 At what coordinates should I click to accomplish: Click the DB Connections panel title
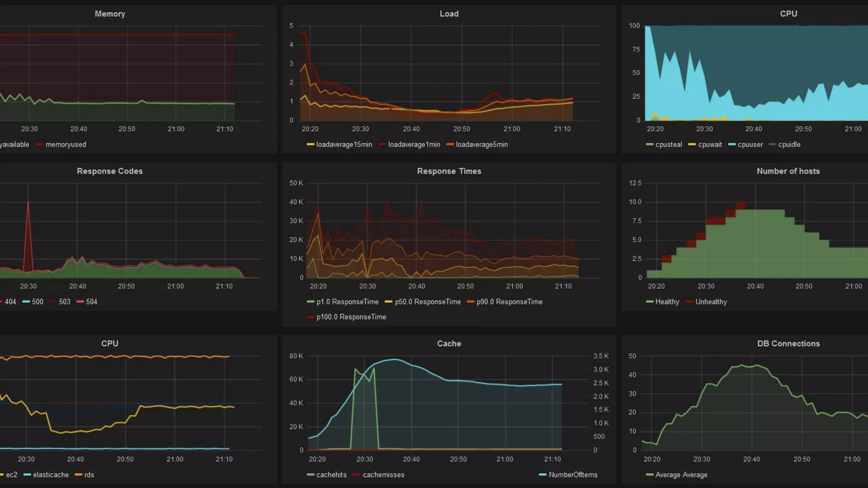click(788, 344)
